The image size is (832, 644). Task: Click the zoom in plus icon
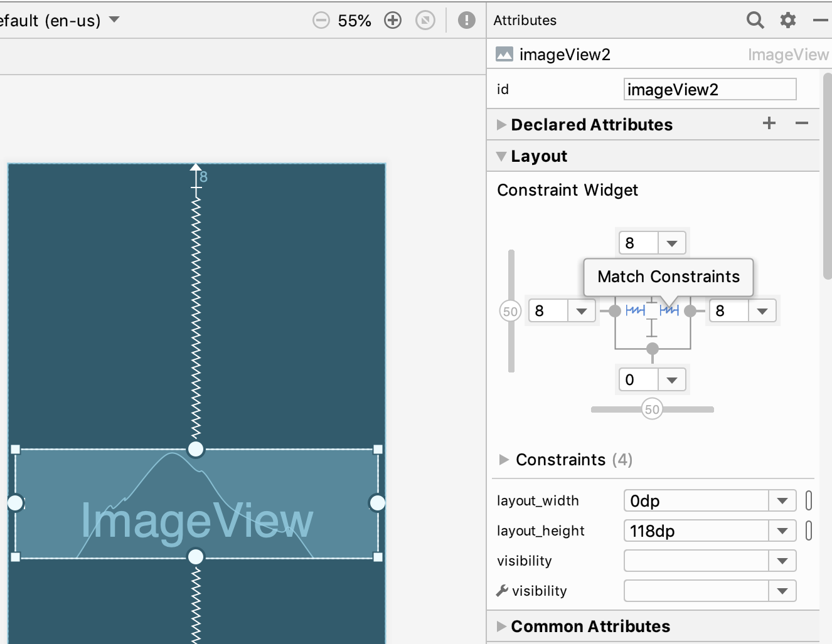coord(393,21)
